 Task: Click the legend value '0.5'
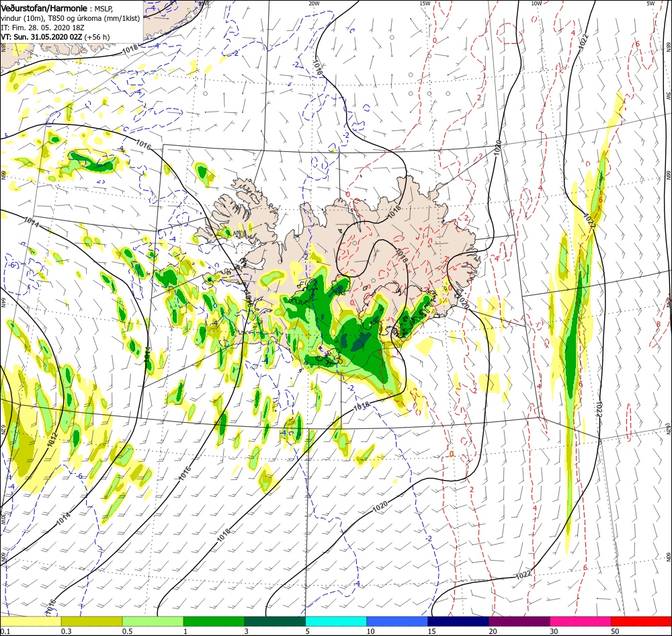click(127, 631)
